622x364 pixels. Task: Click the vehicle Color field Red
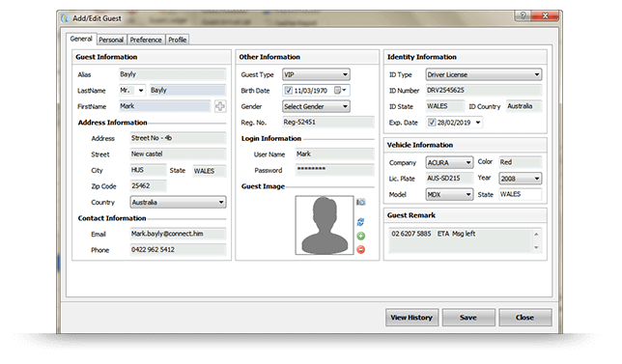pyautogui.click(x=520, y=162)
